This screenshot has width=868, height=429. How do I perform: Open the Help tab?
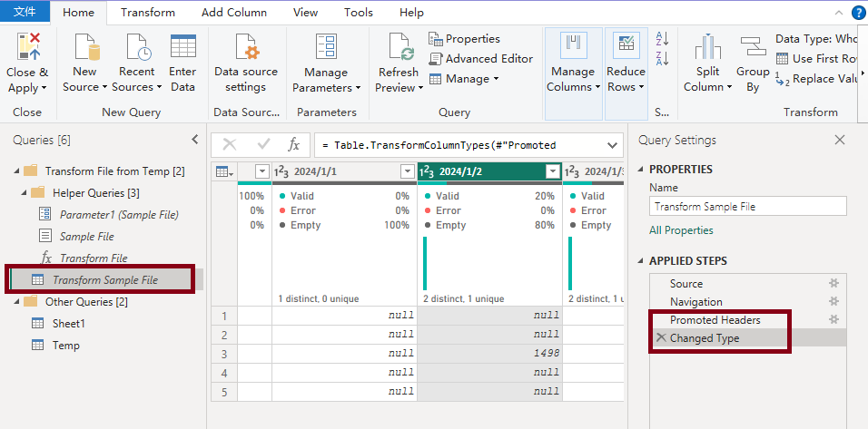(x=411, y=12)
